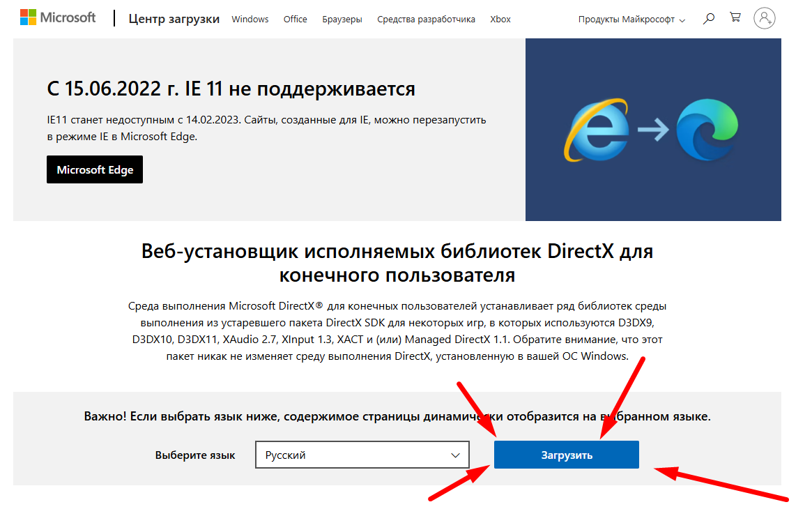The width and height of the screenshot is (812, 516).
Task: Open the Браузеры navigation item
Action: coord(342,20)
